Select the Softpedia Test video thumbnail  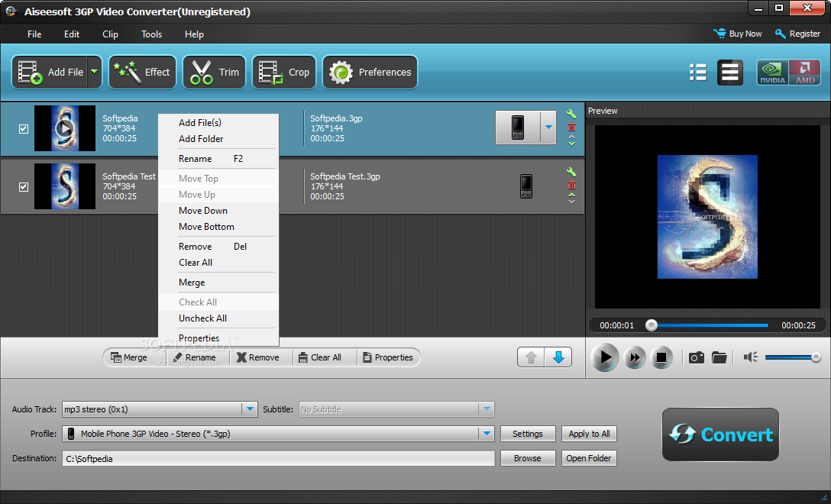(65, 186)
